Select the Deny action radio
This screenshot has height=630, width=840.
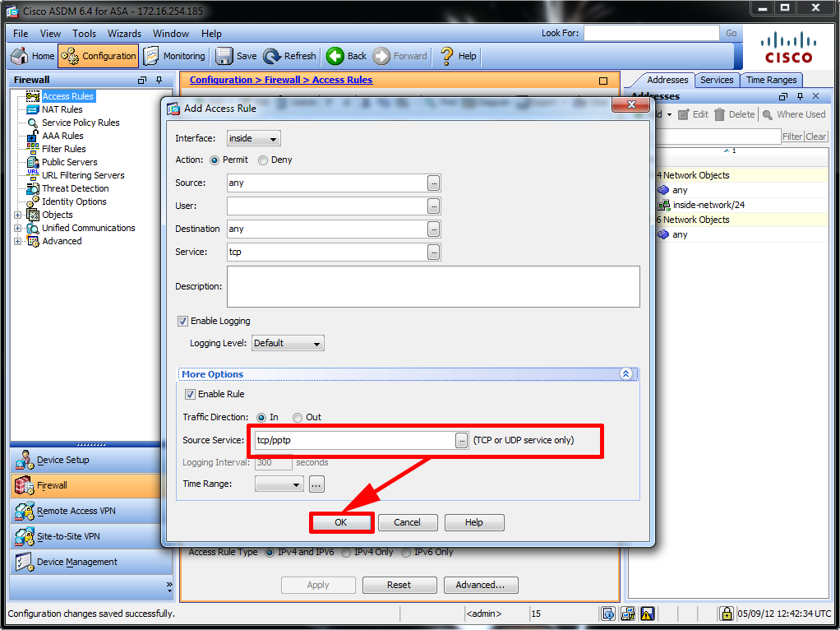click(x=262, y=160)
